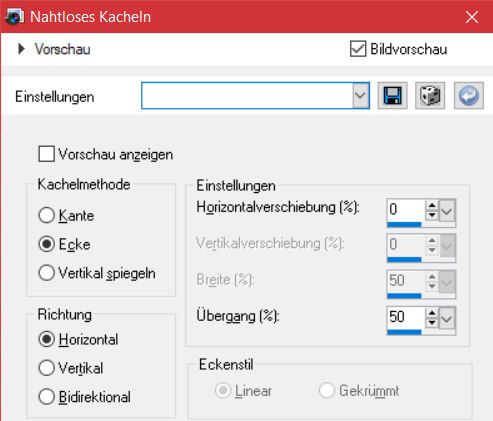Toggle the Bildvorschau checkbox
The height and width of the screenshot is (421, 493).
tap(358, 49)
